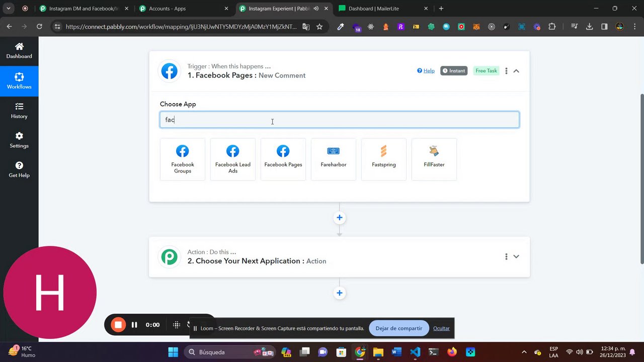Click the taskbar Búsqueda search box
The image size is (644, 362).
pyautogui.click(x=230, y=352)
